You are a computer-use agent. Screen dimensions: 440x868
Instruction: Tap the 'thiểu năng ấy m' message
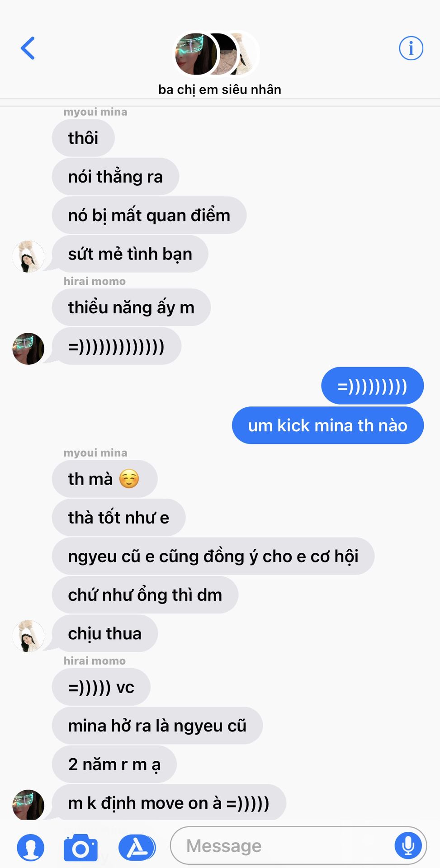tap(131, 307)
